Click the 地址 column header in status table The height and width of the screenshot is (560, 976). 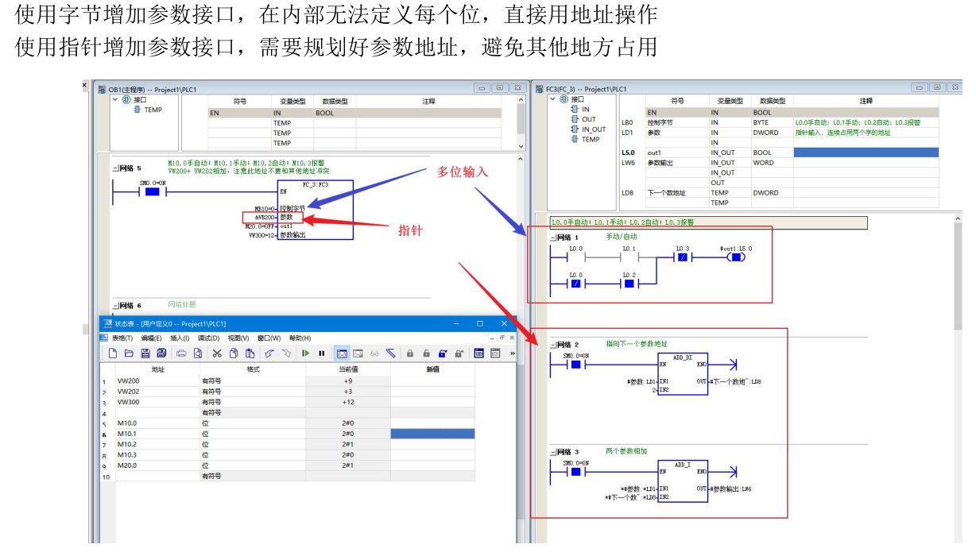(x=157, y=370)
